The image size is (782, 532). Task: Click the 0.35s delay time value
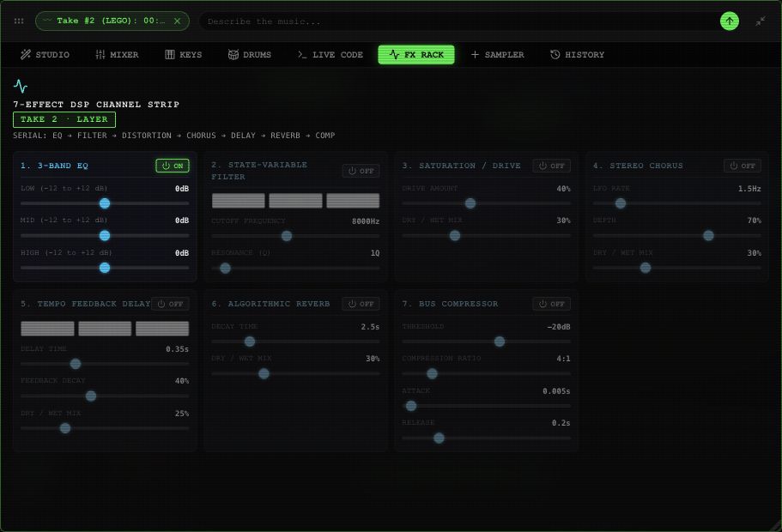click(x=177, y=349)
